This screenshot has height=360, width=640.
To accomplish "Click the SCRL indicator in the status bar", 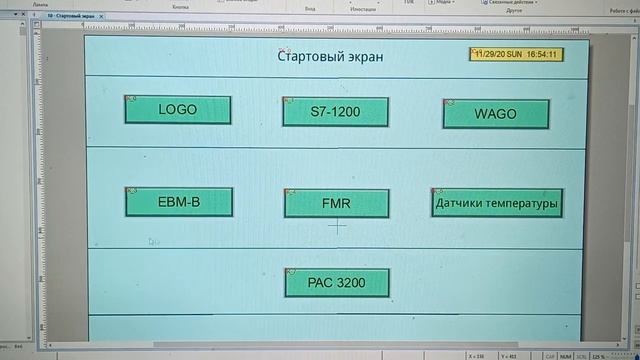I will 581,357.
